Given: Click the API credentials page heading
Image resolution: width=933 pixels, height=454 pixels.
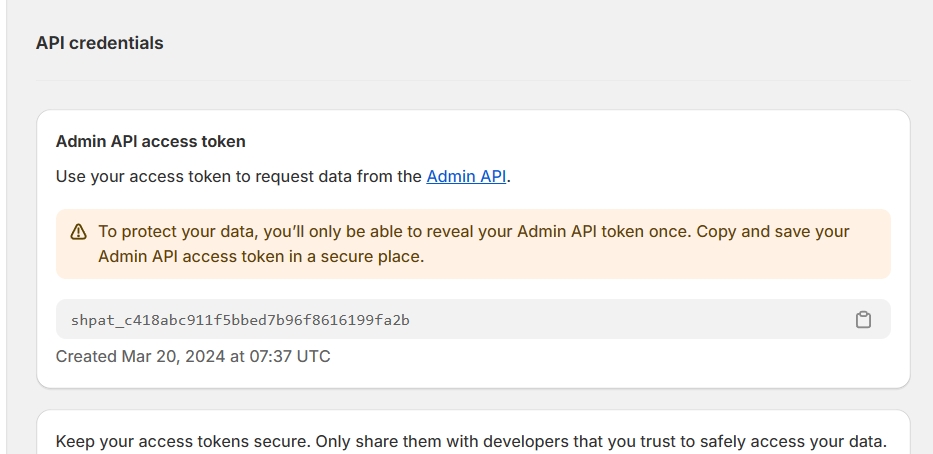Looking at the screenshot, I should (x=99, y=43).
